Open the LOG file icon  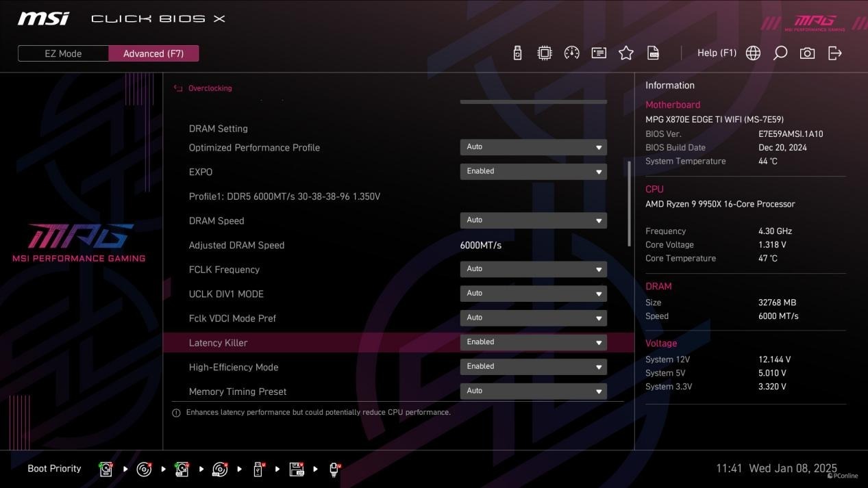654,53
